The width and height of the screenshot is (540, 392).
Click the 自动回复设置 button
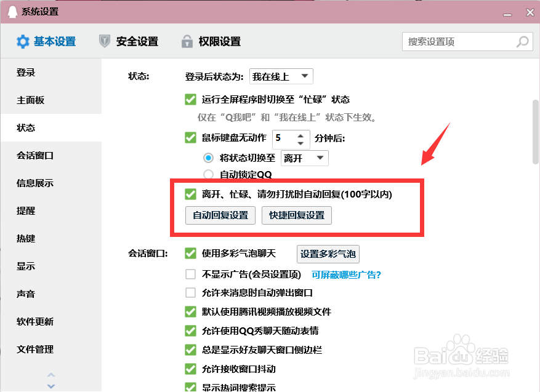click(219, 215)
